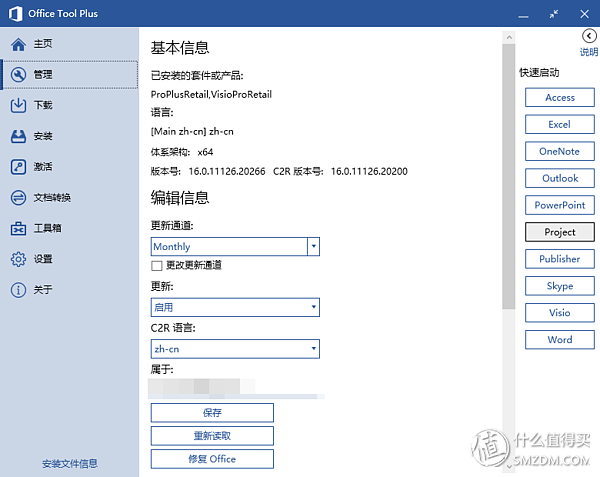Click the 快速启动 label
The width and height of the screenshot is (600, 477).
(539, 73)
